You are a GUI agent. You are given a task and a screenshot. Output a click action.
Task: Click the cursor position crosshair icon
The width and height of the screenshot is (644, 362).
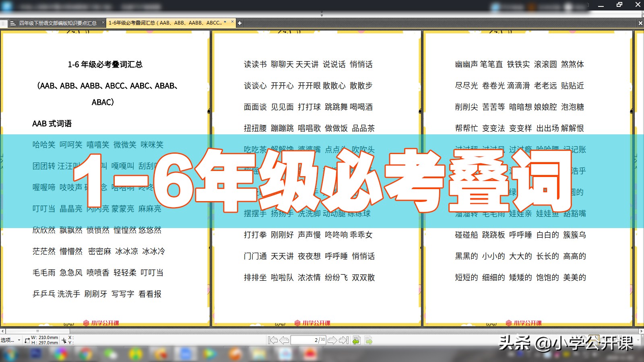pos(64,340)
